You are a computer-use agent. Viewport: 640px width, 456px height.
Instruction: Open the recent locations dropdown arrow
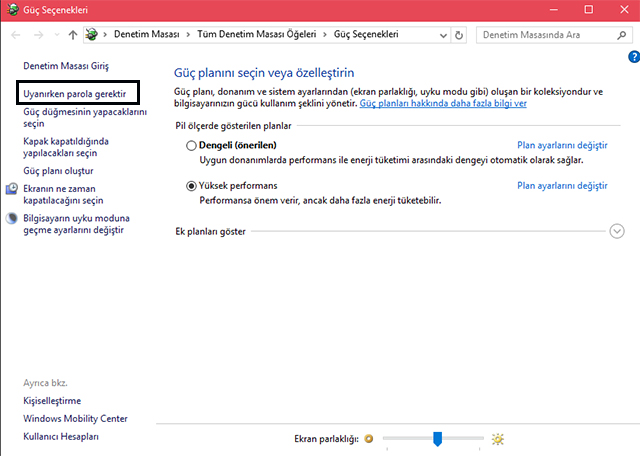pyautogui.click(x=57, y=35)
